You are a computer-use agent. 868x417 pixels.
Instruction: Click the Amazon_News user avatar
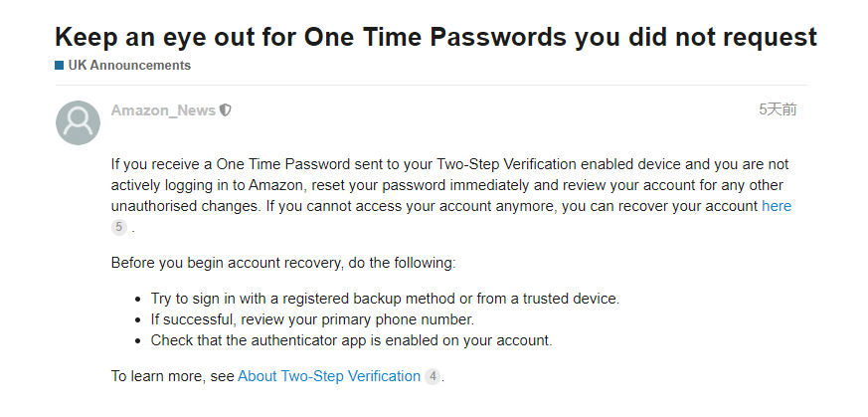[78, 122]
